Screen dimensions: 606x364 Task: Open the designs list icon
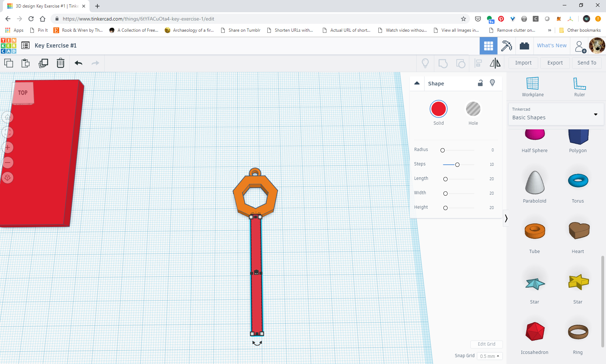click(25, 45)
